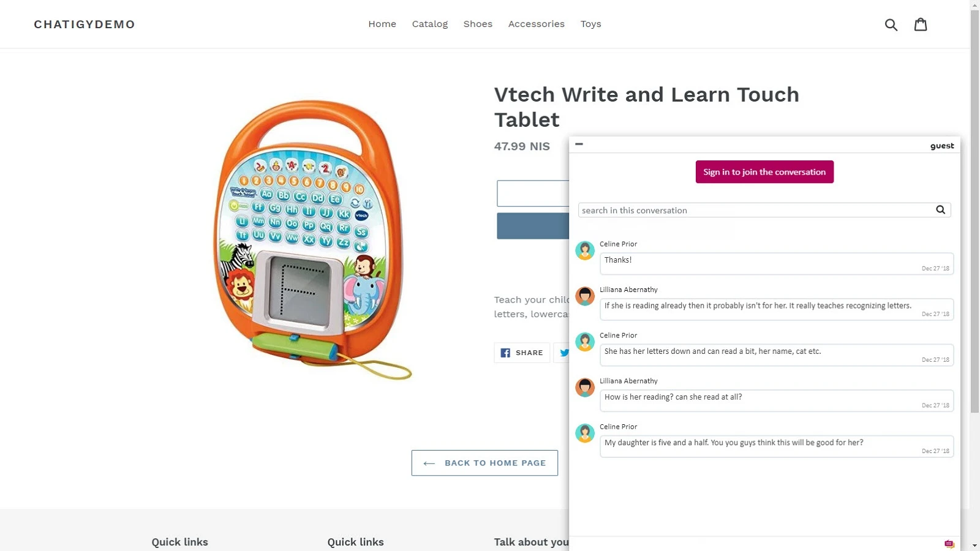Open the Shoes menu item
Viewport: 980px width, 551px height.
478,24
